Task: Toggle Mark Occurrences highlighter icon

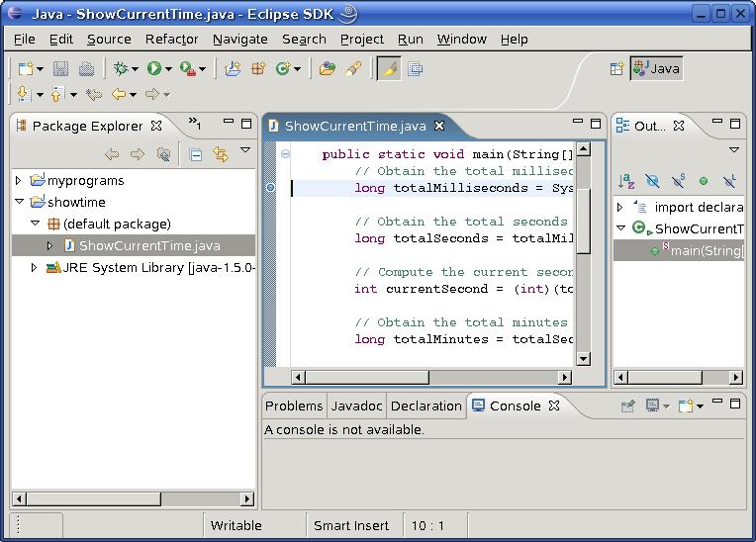Action: pos(389,69)
